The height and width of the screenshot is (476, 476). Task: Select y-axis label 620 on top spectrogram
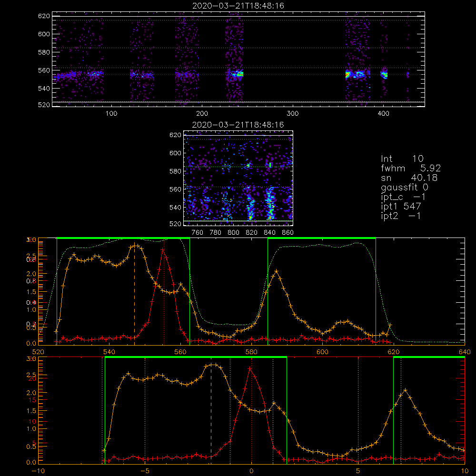point(44,16)
